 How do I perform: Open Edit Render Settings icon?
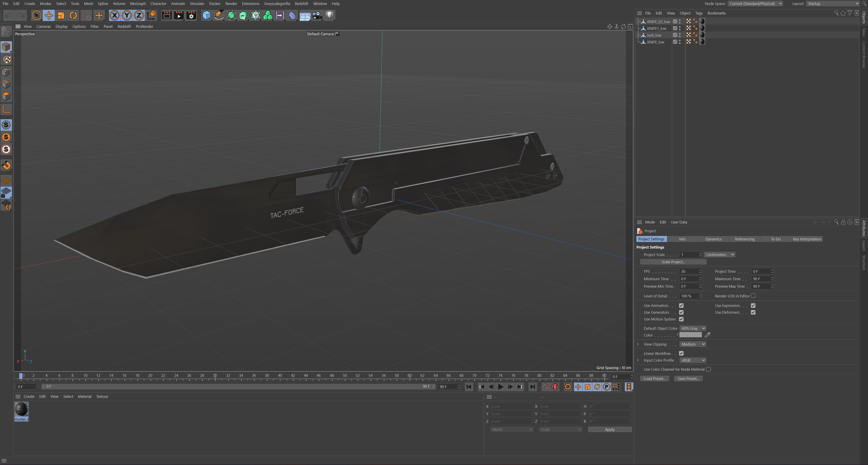(x=191, y=16)
